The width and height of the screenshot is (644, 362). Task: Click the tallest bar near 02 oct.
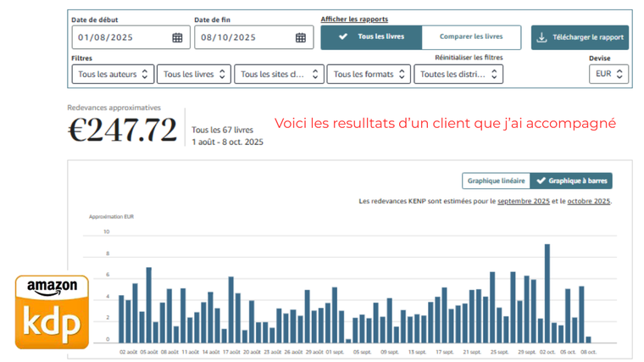tap(547, 292)
